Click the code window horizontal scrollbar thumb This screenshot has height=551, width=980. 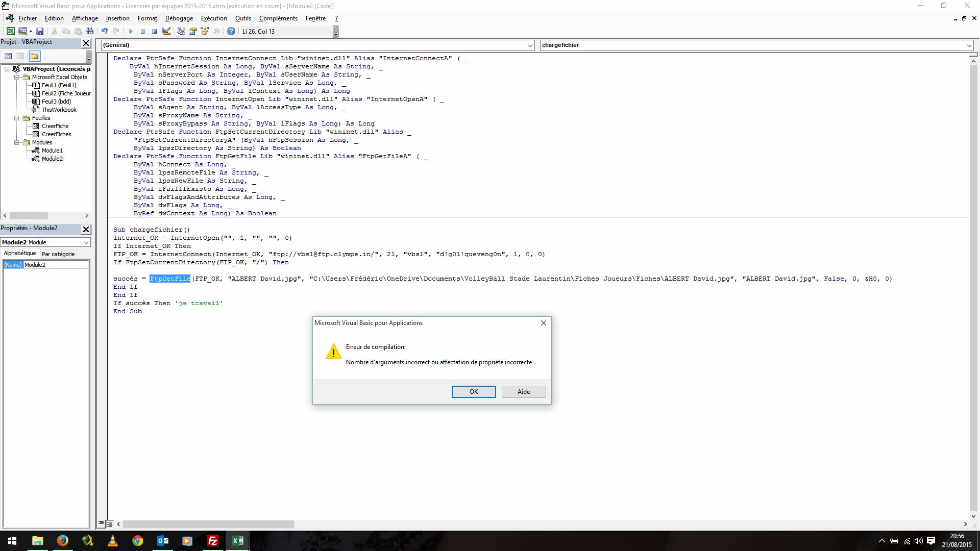click(208, 524)
